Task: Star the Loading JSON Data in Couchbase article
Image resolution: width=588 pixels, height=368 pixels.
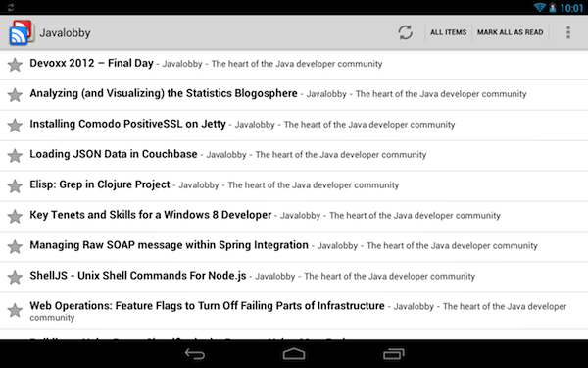Action: point(15,156)
